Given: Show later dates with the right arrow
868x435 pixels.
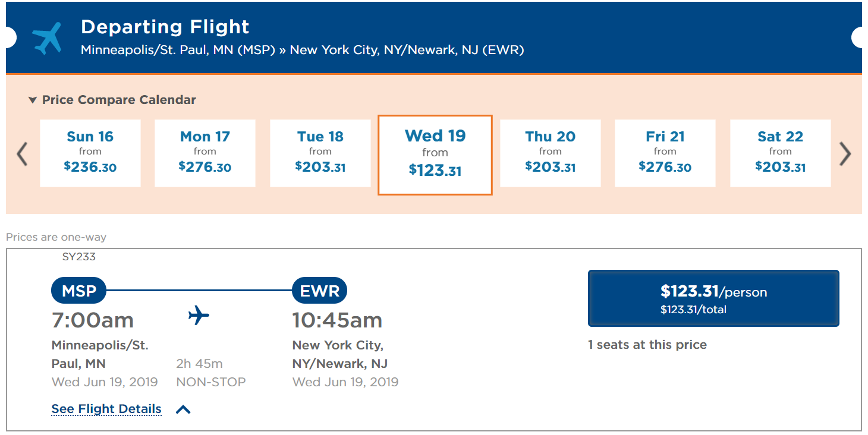Looking at the screenshot, I should click(845, 154).
